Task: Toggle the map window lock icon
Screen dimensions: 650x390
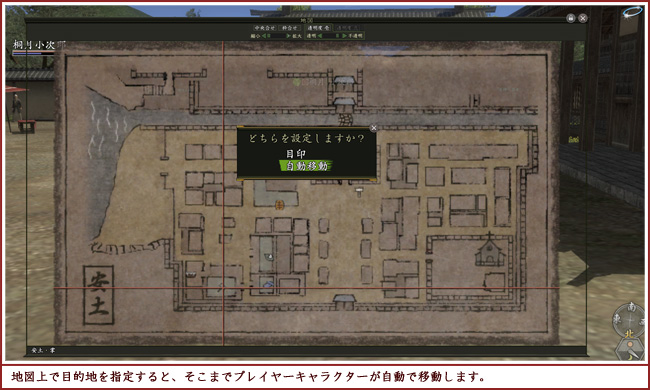Action: pyautogui.click(x=571, y=18)
